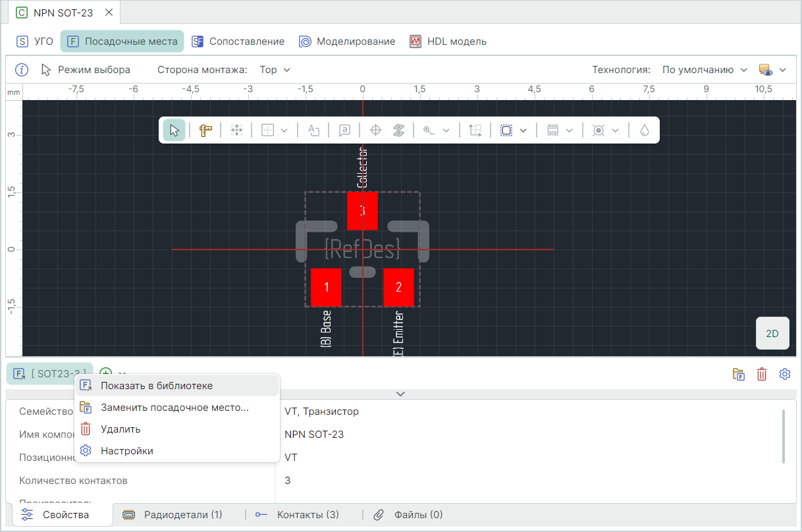Select Заменить посадочное место menu item
802x532 pixels.
[174, 408]
